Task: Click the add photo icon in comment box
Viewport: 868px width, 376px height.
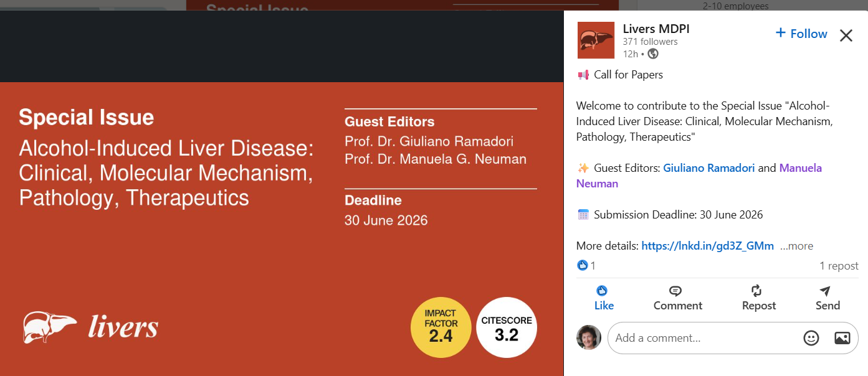Action: 842,338
